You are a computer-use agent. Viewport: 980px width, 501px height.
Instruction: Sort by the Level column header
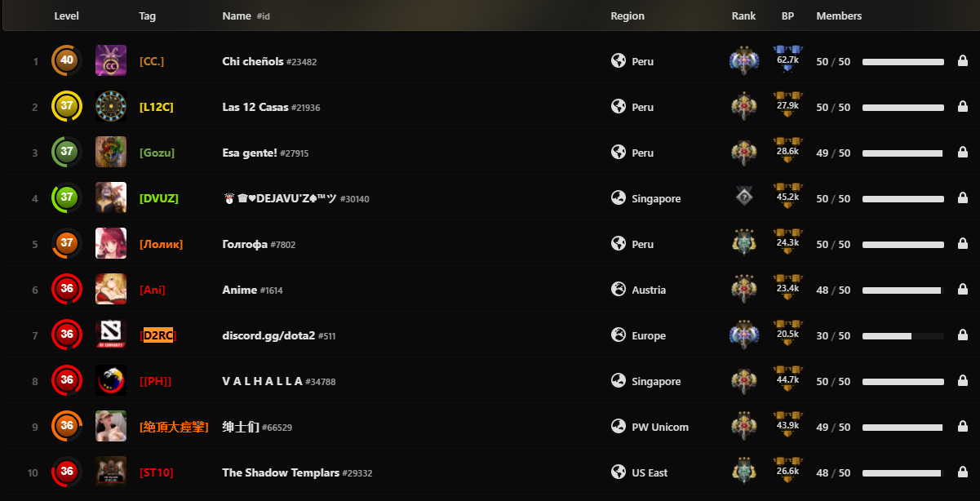click(x=67, y=16)
